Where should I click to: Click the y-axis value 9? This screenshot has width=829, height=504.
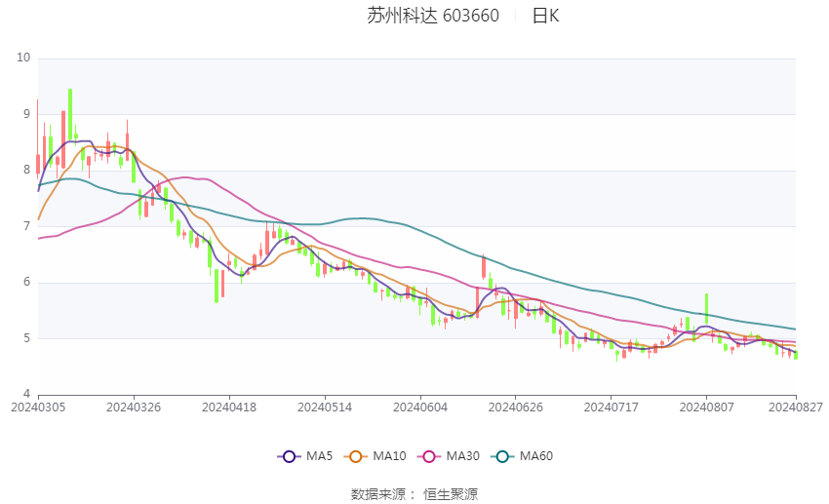[x=27, y=114]
